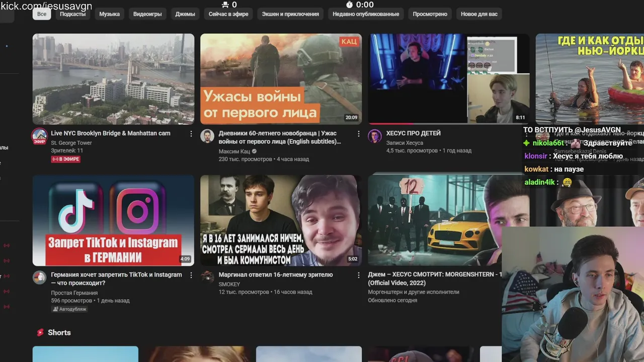Click the Shorts logo icon
This screenshot has width=644, height=362.
(x=40, y=333)
